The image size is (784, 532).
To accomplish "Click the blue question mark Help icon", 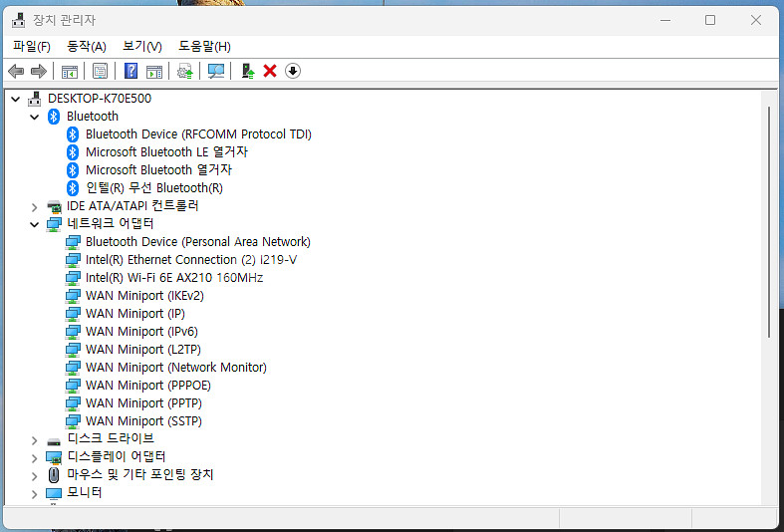I will 131,71.
